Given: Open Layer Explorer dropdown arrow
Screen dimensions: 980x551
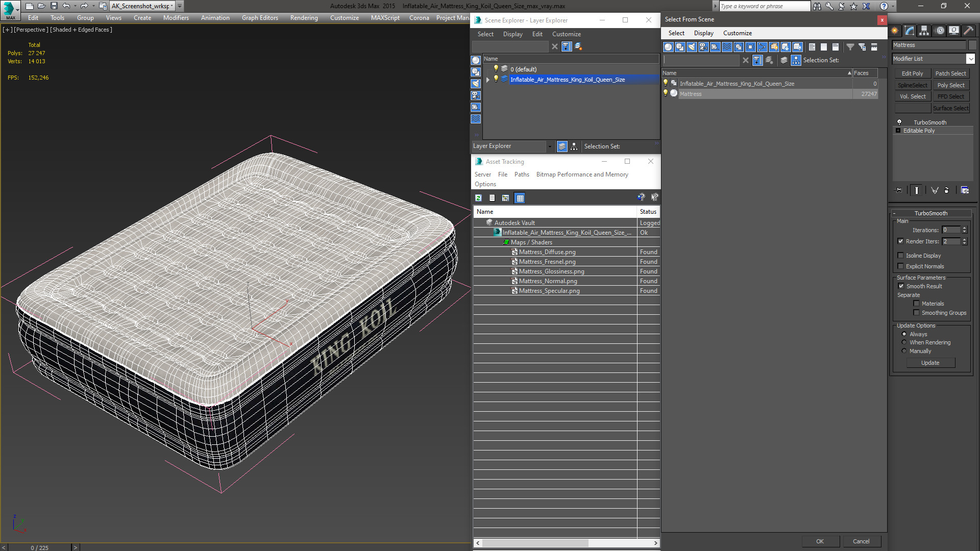Looking at the screenshot, I should (550, 146).
